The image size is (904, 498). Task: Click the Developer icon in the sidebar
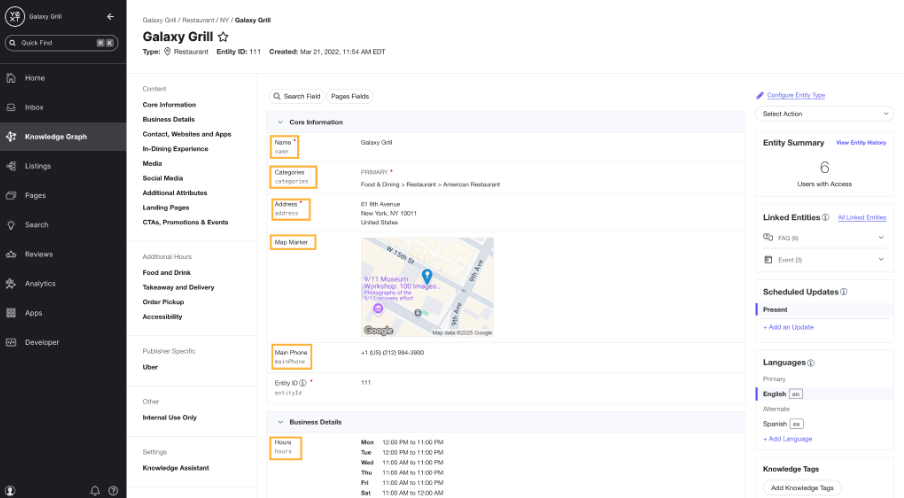pos(11,342)
